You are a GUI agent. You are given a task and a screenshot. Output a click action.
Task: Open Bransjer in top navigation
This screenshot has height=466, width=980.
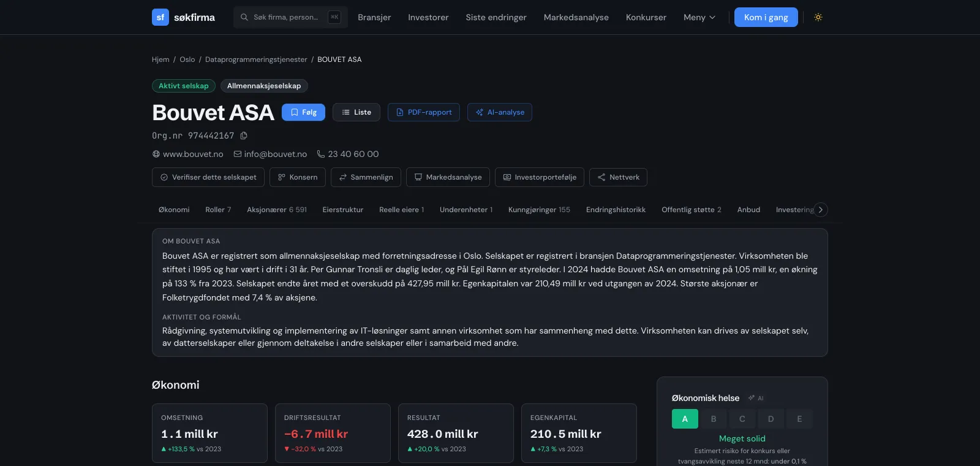click(x=374, y=17)
